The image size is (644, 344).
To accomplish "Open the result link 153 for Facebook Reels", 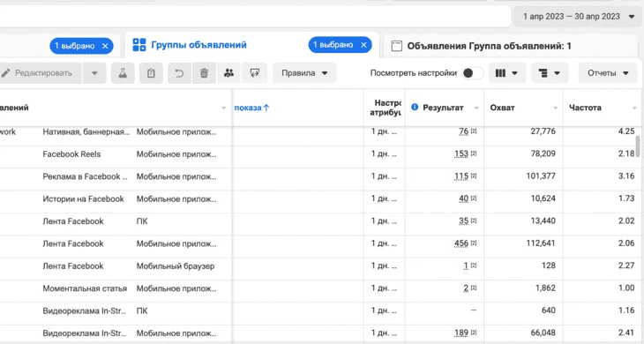I will tap(461, 154).
